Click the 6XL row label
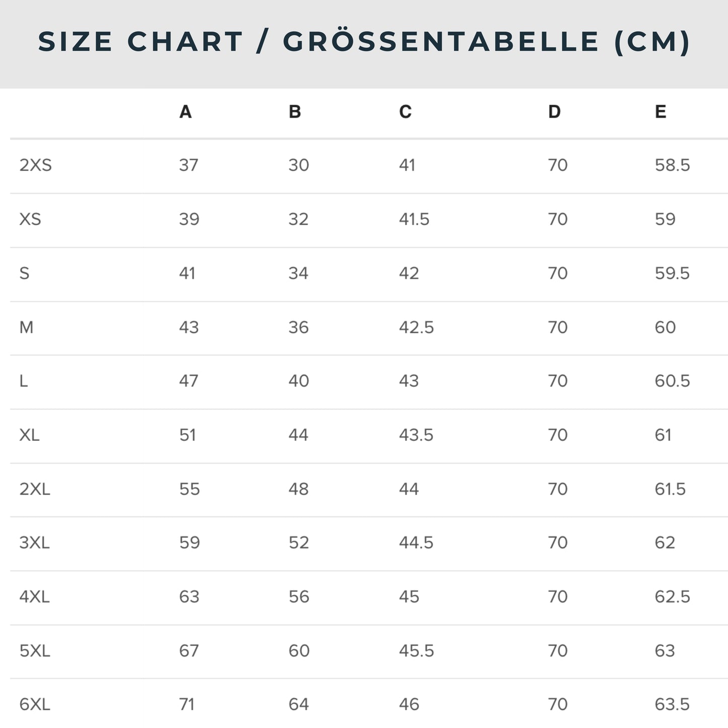This screenshot has height=728, width=728. 35,704
